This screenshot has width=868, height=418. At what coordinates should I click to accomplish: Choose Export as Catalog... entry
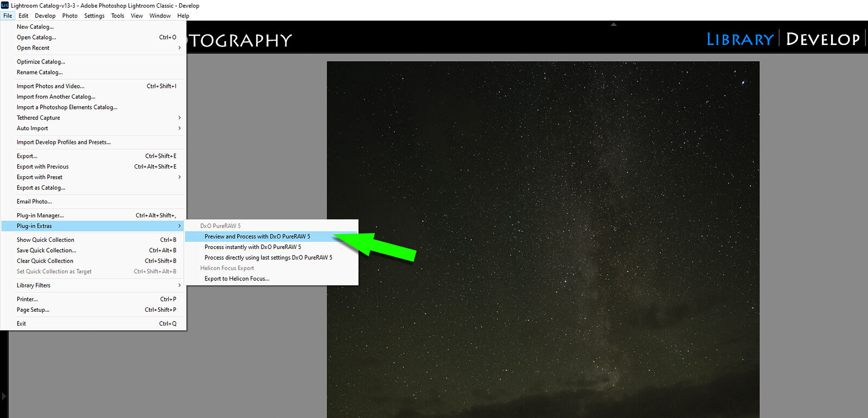(93, 188)
